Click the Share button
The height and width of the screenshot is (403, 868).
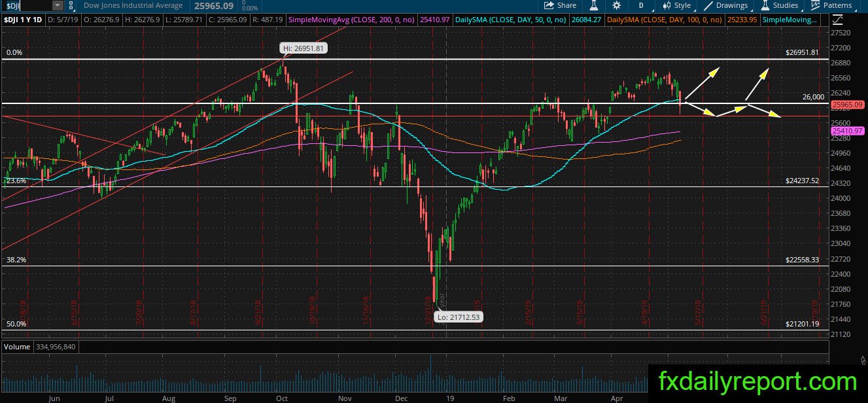pyautogui.click(x=561, y=5)
